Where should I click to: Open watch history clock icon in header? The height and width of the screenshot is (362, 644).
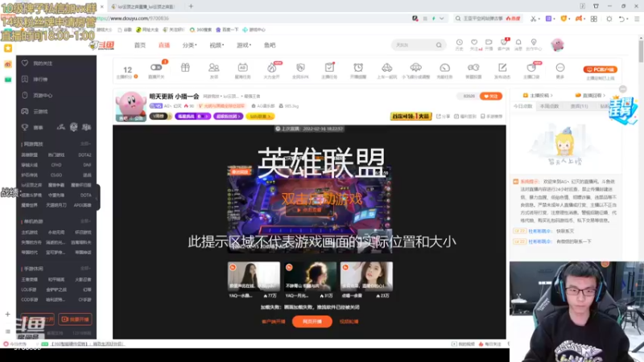click(x=459, y=43)
